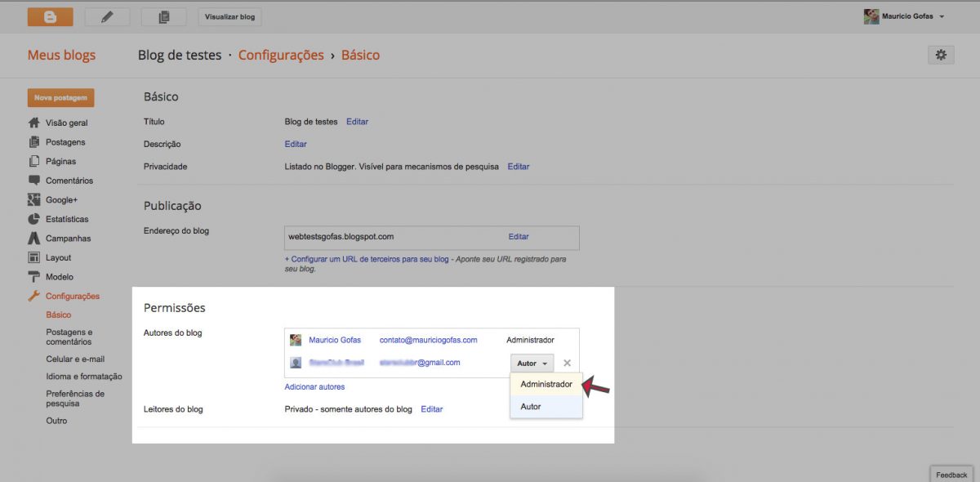Click the Campanhas sidebar icon
Image resolution: width=980 pixels, height=482 pixels.
pos(34,239)
